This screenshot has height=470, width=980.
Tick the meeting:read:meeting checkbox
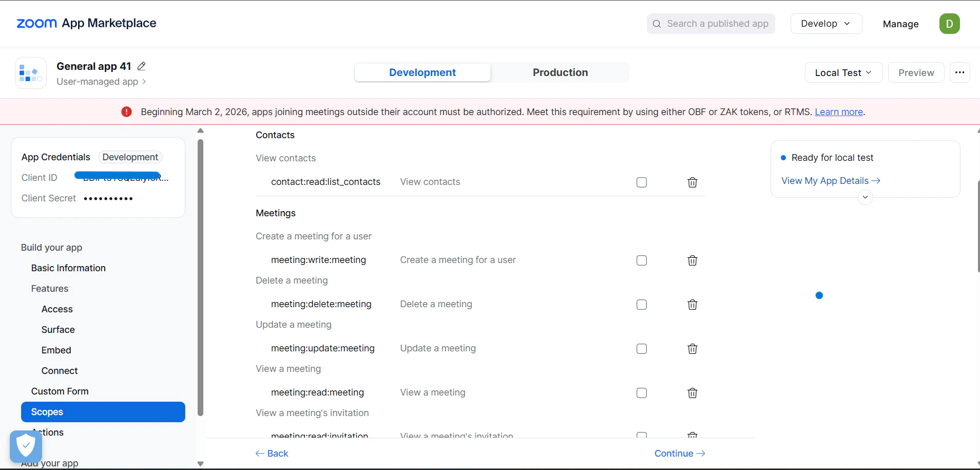pyautogui.click(x=641, y=393)
